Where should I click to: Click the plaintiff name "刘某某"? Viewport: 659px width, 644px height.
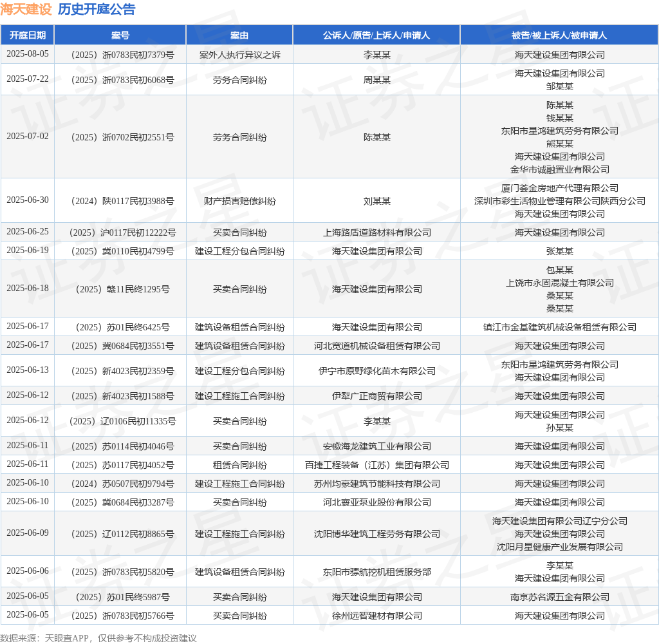pyautogui.click(x=376, y=201)
